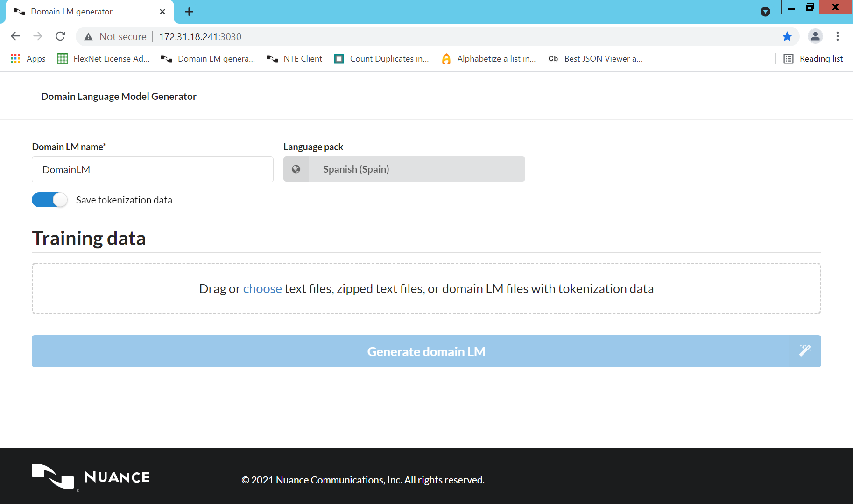Open the Count Duplicates bookmark
Image resolution: width=853 pixels, height=504 pixels.
coord(381,58)
